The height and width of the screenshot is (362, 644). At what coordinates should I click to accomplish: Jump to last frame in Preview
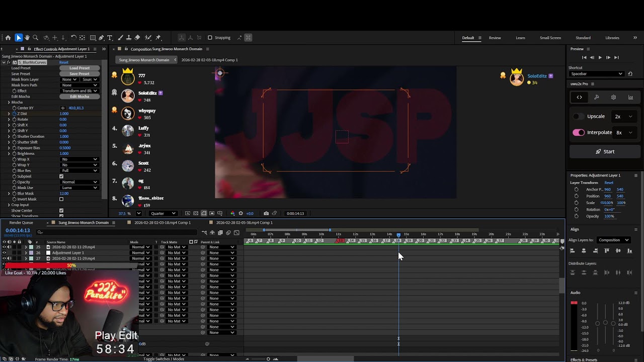pos(616,58)
